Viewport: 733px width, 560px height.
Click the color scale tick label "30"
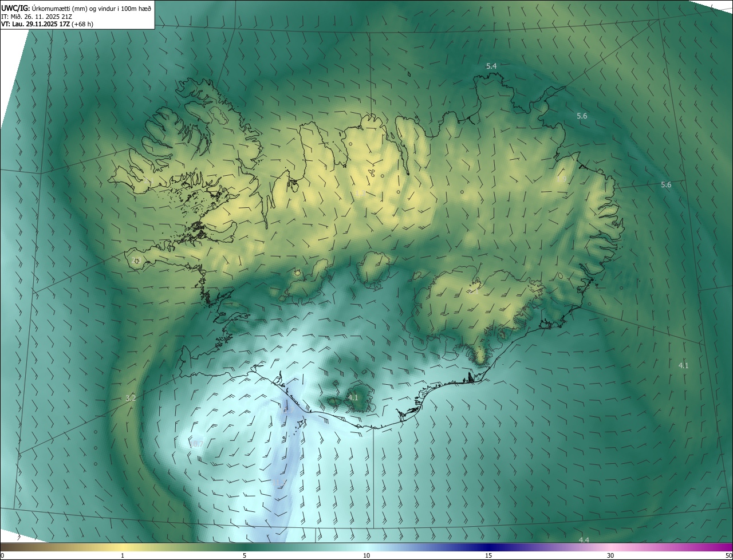coord(610,556)
